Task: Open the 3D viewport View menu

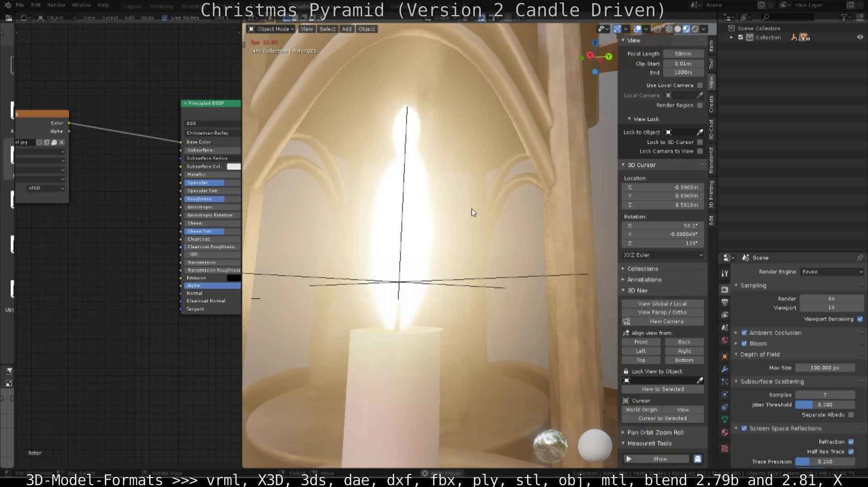Action: click(307, 29)
